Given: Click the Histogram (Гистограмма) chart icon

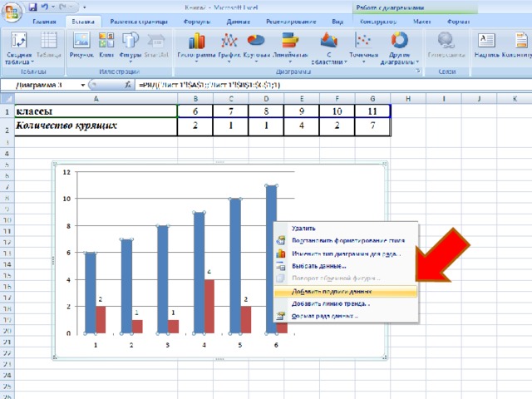Looking at the screenshot, I should point(196,41).
